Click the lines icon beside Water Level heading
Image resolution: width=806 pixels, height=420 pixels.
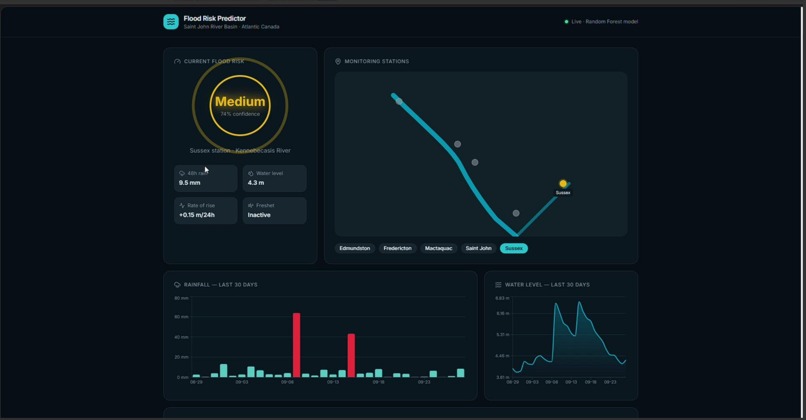tap(498, 285)
